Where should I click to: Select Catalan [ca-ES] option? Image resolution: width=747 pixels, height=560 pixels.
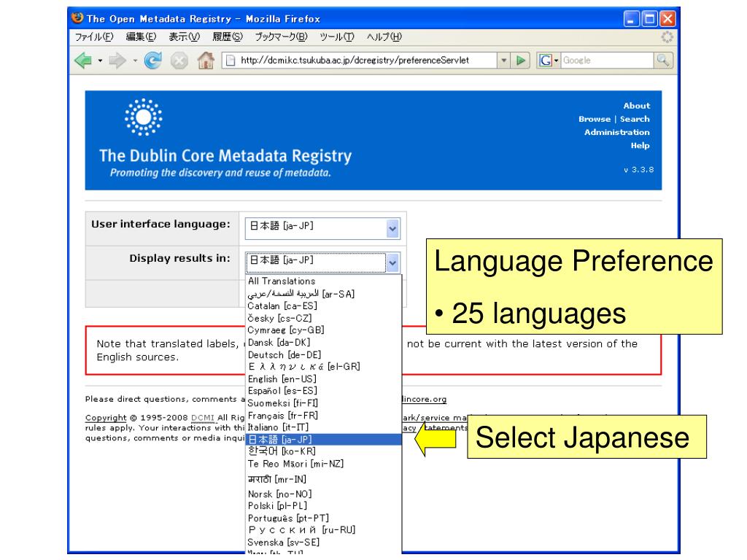323,306
